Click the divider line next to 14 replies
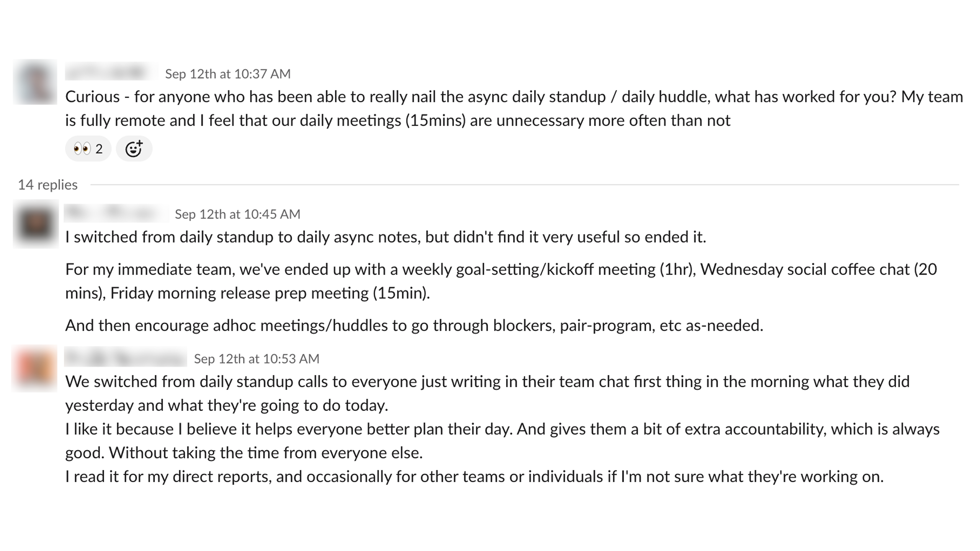Screen dimensions: 980x551 524,185
